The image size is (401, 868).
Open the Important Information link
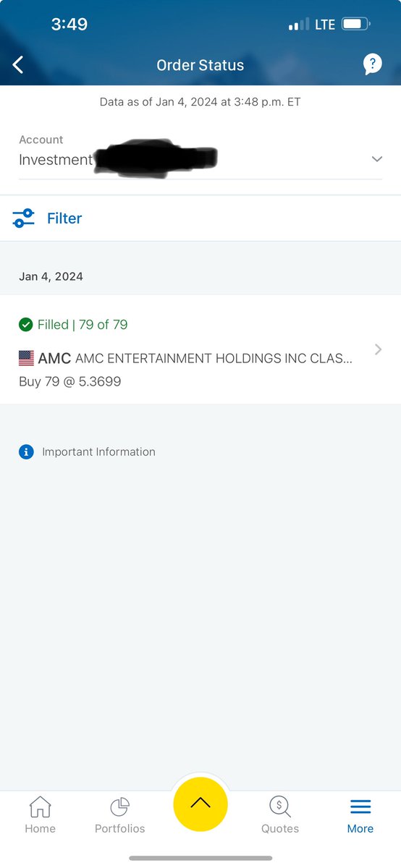[98, 452]
